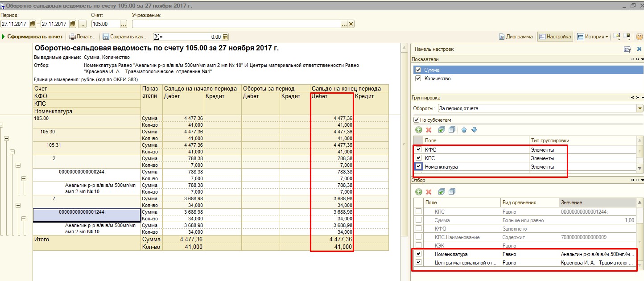Click Сформировать отчет to generate report
Image resolution: width=644 pixels, height=281 pixels.
(x=33, y=37)
